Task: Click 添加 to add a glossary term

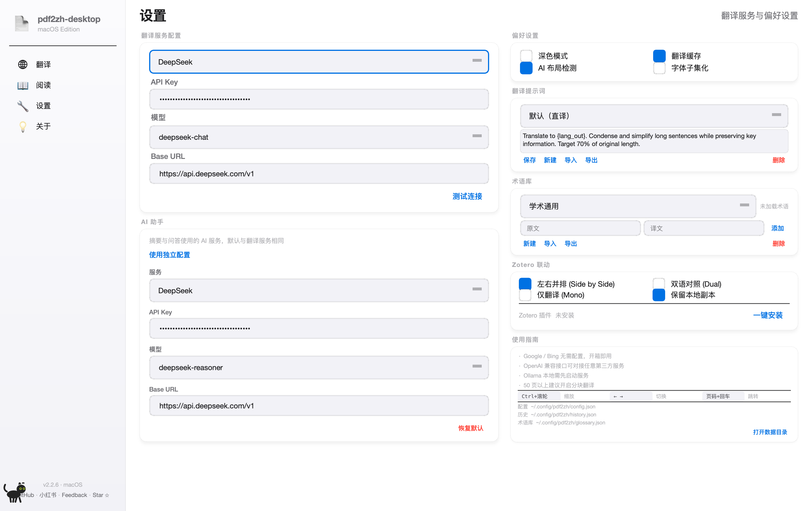Action: [x=778, y=228]
